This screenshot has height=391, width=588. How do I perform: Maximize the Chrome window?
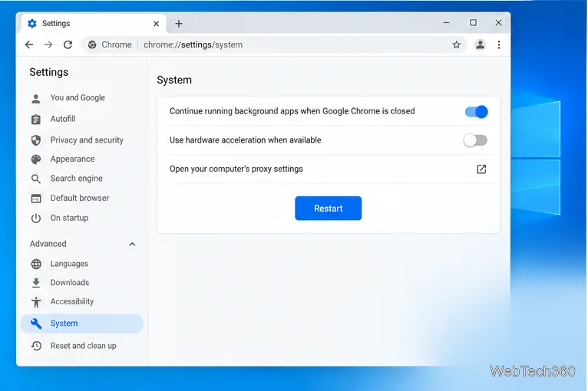pyautogui.click(x=474, y=23)
